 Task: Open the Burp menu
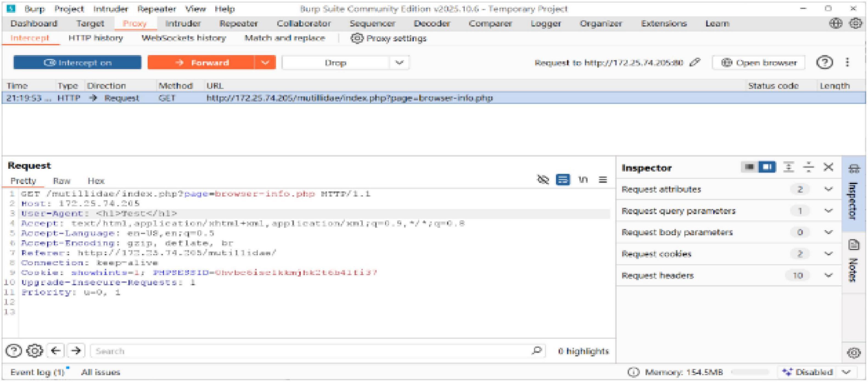click(35, 9)
